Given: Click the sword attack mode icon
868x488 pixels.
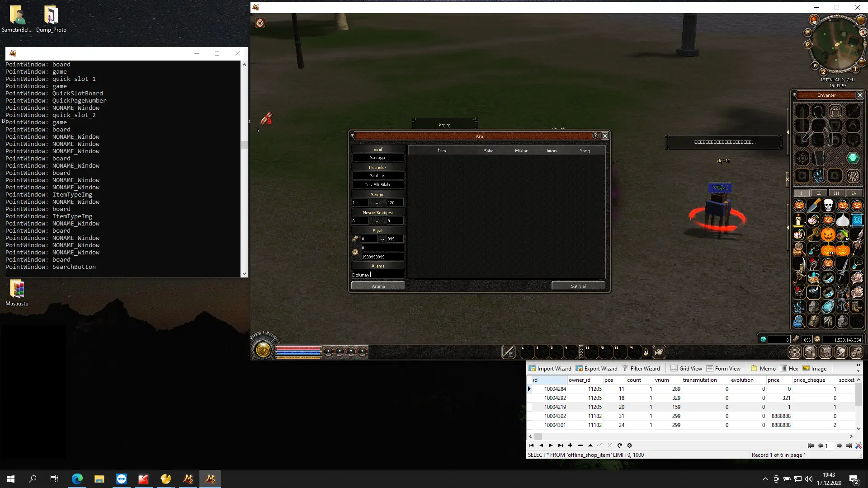Looking at the screenshot, I should point(508,352).
